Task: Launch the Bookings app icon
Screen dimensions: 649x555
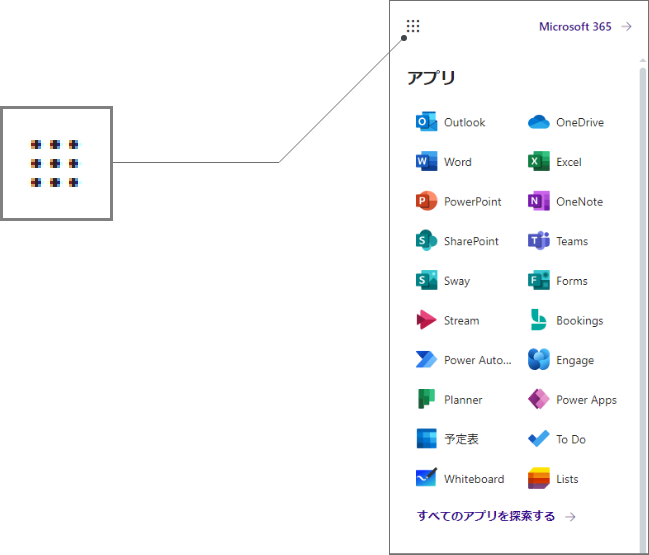Action: pos(538,320)
